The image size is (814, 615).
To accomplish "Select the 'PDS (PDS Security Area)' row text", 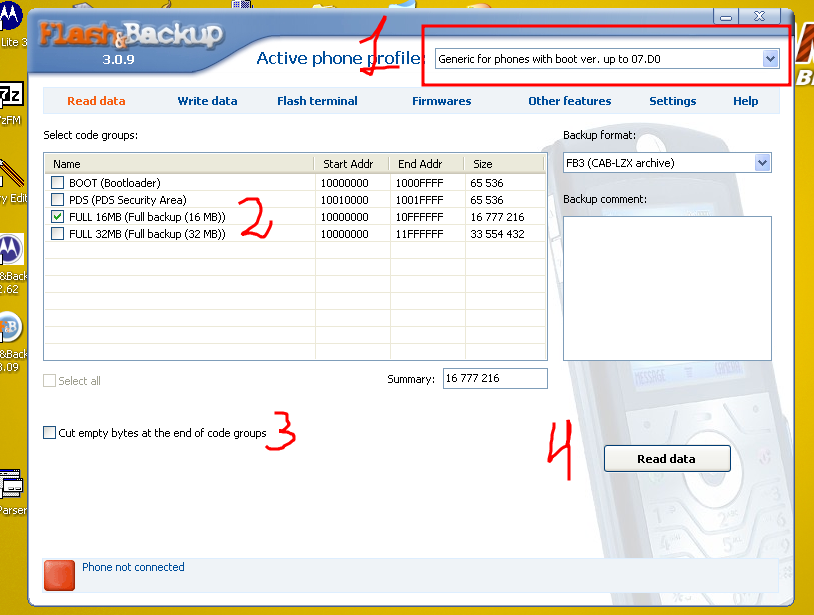I will (x=128, y=200).
